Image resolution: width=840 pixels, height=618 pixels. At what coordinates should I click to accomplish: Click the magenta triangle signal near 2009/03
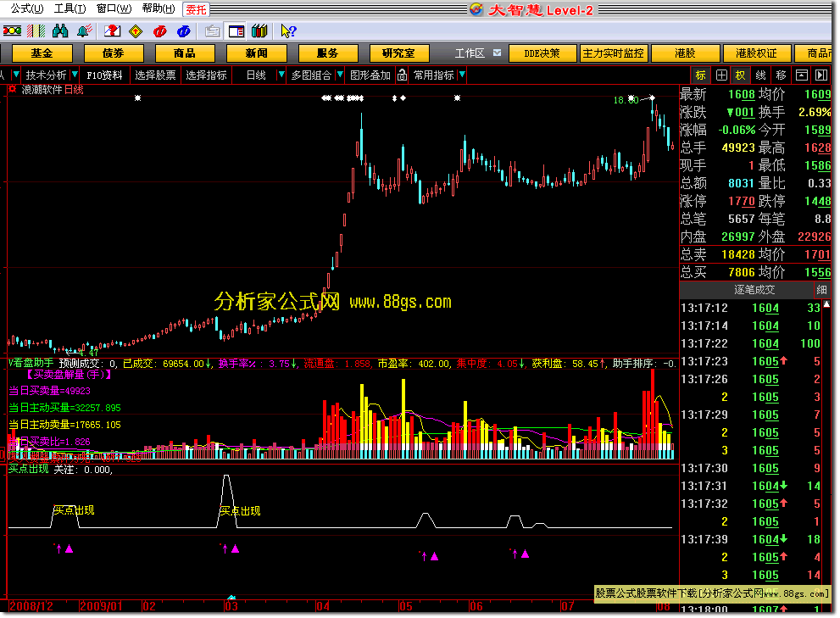point(235,548)
